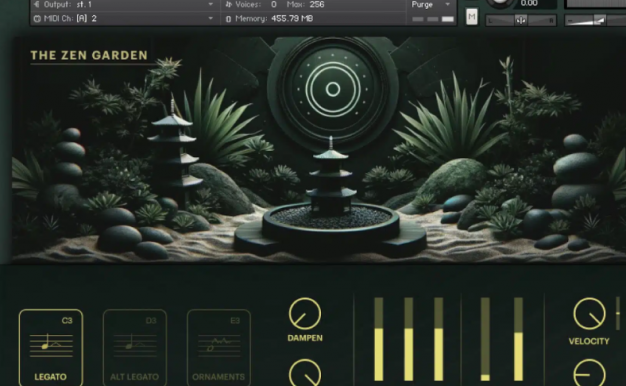Viewport: 626px width, 386px height.
Task: Click the brightest purge status indicator under Purge
Action: click(448, 19)
